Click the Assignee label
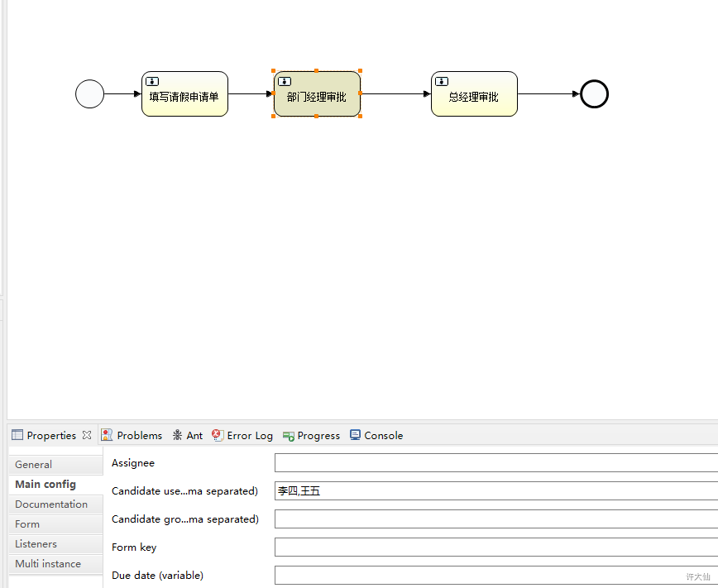This screenshot has width=718, height=588. tap(133, 463)
